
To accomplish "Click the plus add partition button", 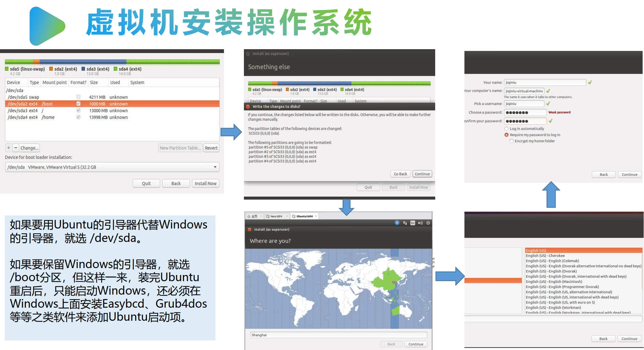I will (x=9, y=148).
